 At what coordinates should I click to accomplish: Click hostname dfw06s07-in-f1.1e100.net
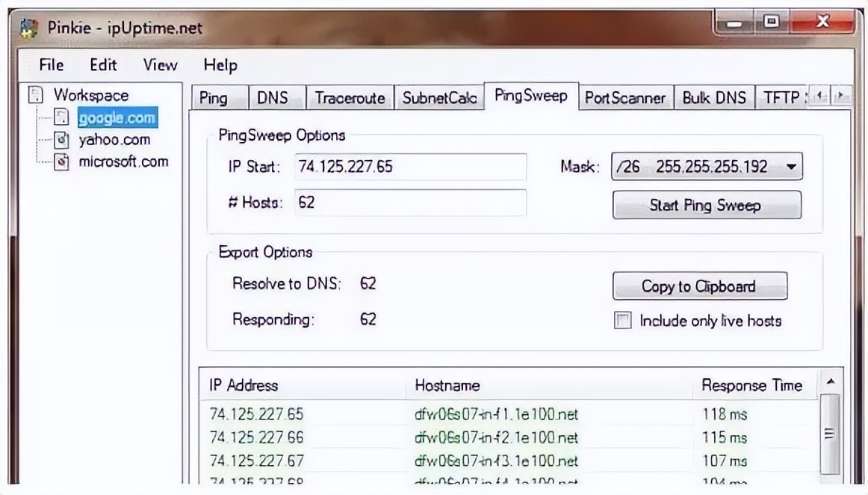pos(496,414)
